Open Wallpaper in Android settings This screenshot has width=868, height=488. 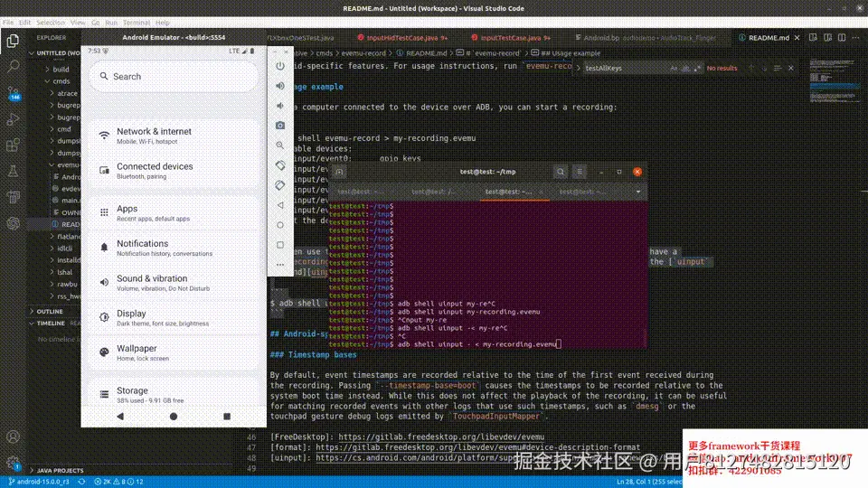tap(174, 352)
